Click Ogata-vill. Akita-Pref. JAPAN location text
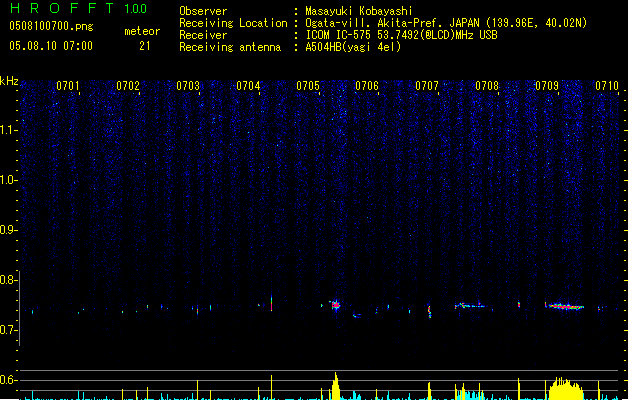The height and width of the screenshot is (400, 629). pos(446,23)
